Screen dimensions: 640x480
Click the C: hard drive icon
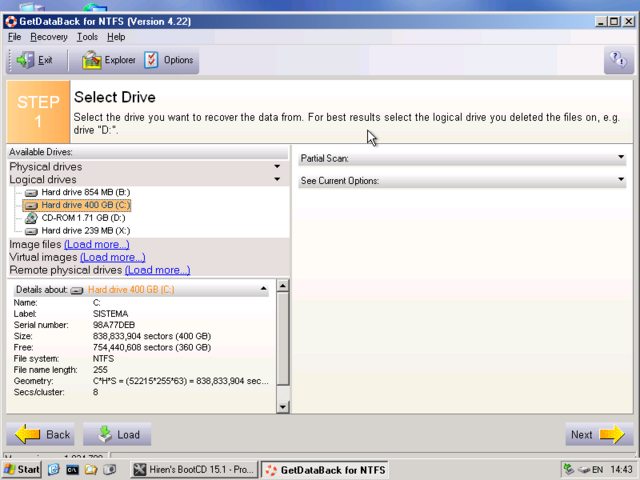tap(31, 205)
